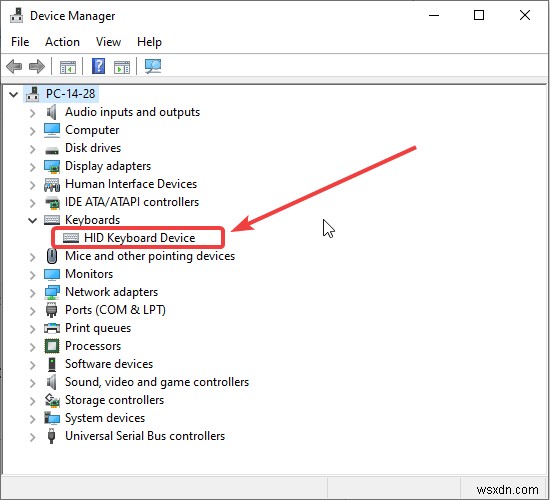Click Scan for hardware changes icon
This screenshot has height=500, width=550.
[x=153, y=66]
